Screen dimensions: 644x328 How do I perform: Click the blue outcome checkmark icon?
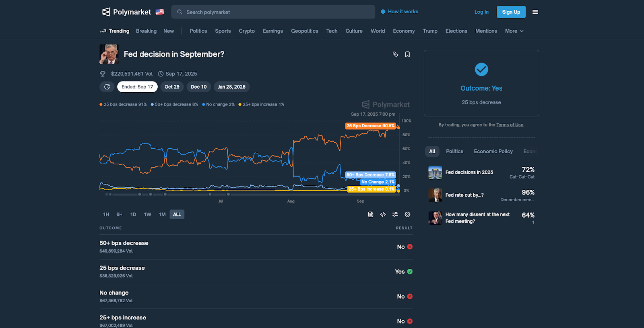[481, 69]
